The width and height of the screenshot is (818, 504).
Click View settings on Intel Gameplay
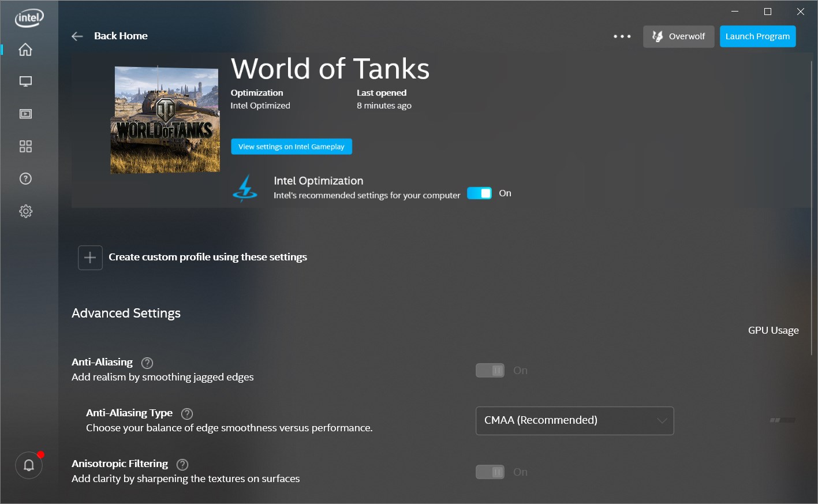(x=291, y=146)
